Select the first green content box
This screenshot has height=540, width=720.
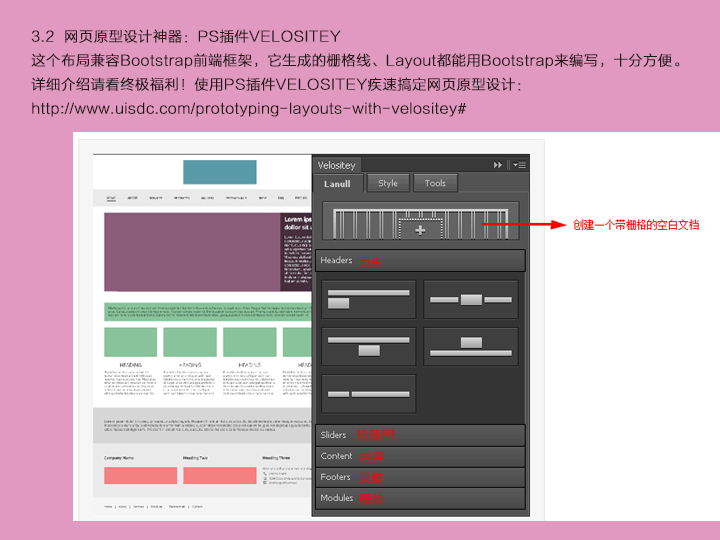(130, 342)
